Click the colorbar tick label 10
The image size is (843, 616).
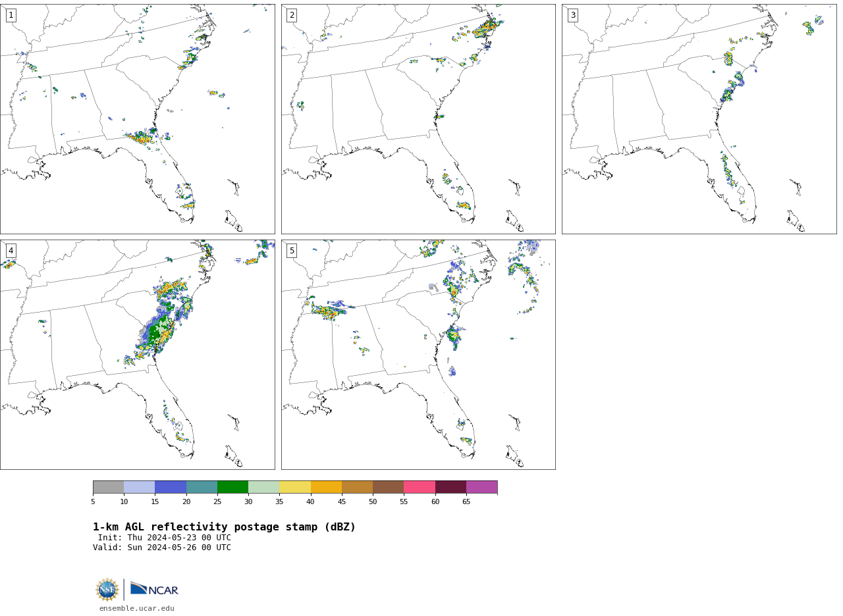124,502
